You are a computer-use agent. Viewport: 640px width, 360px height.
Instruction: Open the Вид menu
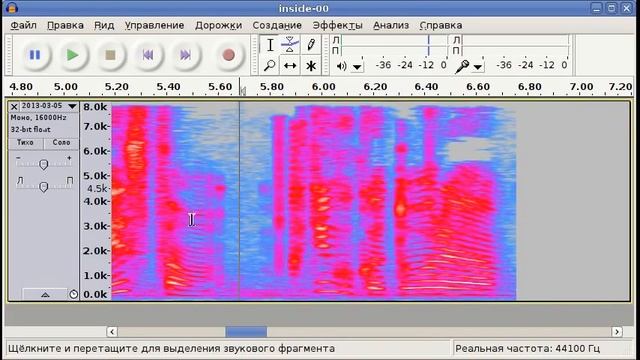[x=104, y=25]
